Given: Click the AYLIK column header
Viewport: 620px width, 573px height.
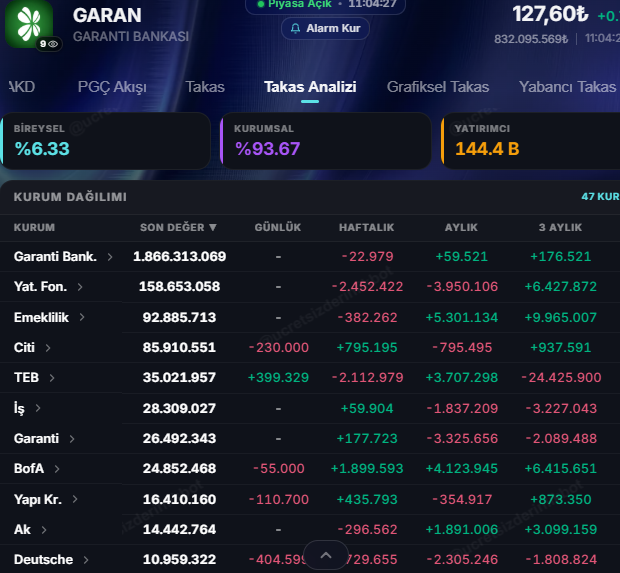Looking at the screenshot, I should [x=461, y=227].
